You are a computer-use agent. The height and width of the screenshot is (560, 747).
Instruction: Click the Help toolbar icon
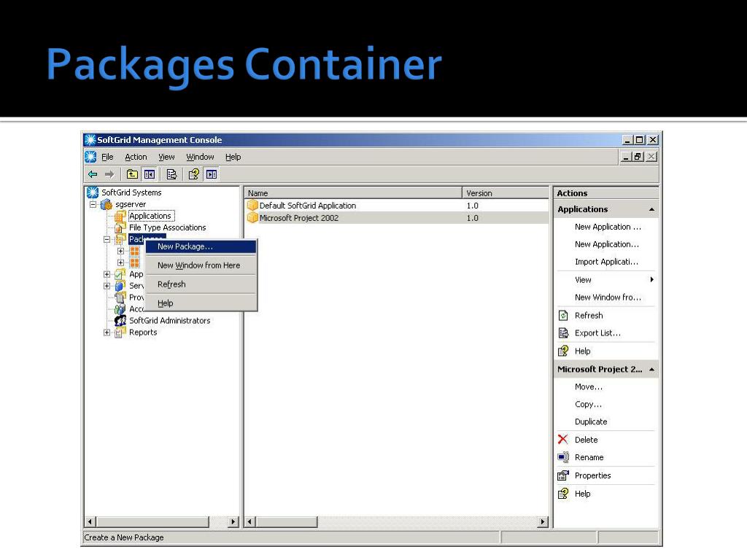click(x=193, y=174)
